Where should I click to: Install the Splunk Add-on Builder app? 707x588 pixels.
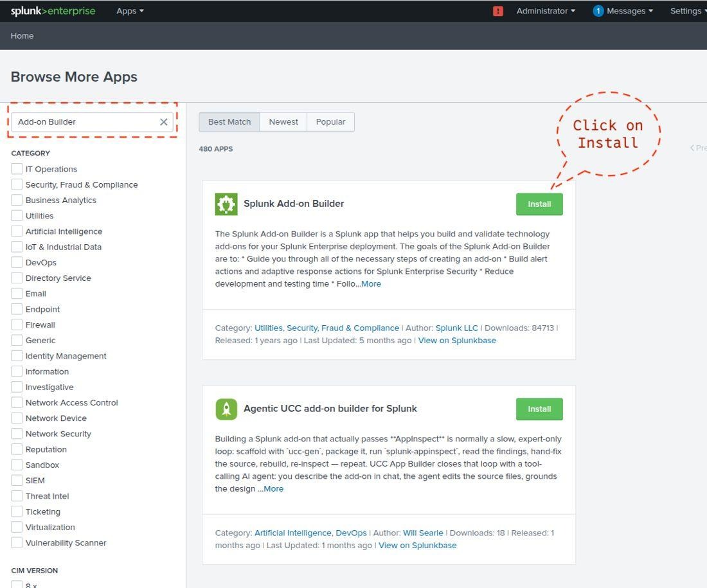point(539,204)
